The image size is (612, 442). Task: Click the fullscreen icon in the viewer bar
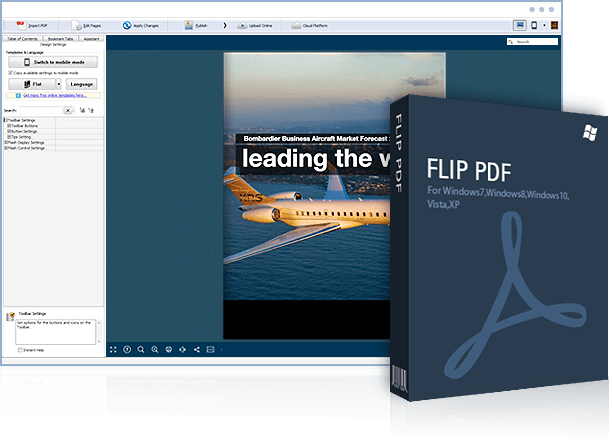pyautogui.click(x=112, y=349)
